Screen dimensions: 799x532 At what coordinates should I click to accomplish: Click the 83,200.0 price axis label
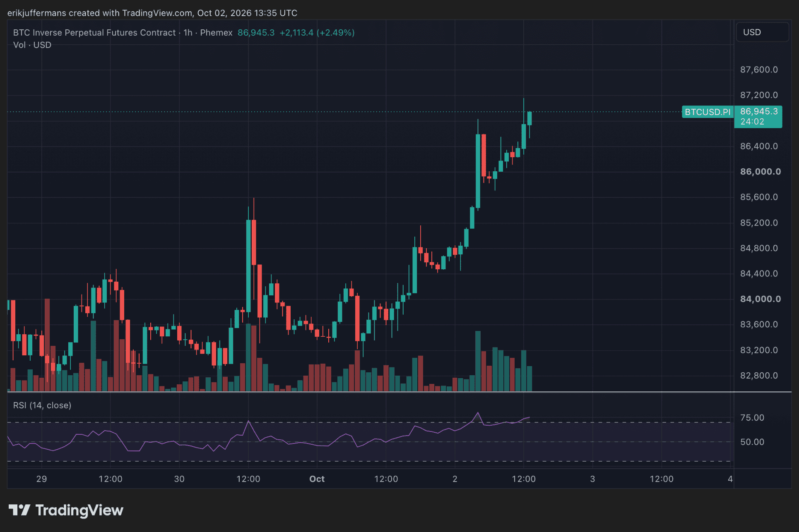click(759, 350)
